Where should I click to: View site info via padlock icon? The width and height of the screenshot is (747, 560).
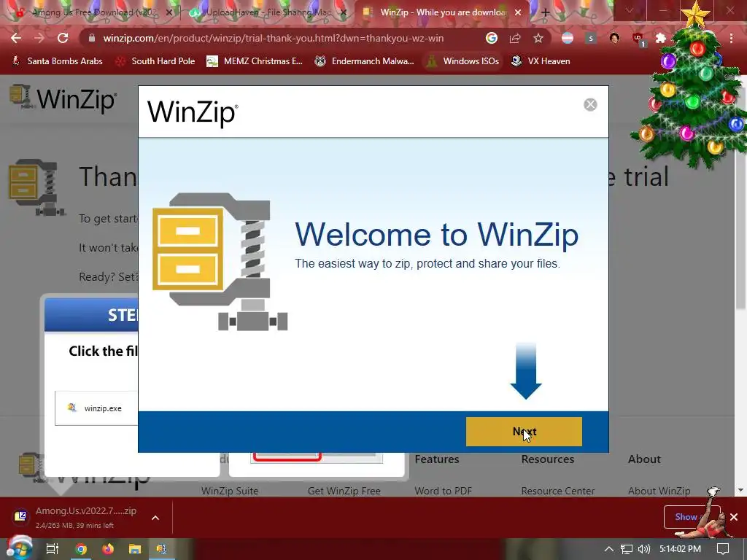tap(92, 38)
